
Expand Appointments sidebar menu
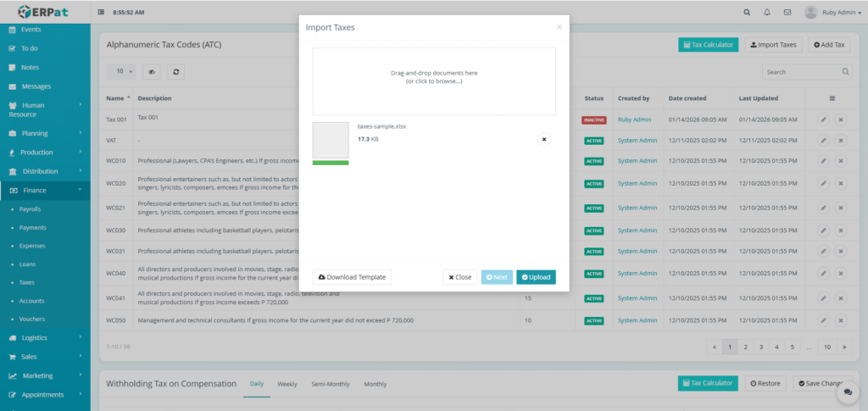45,394
